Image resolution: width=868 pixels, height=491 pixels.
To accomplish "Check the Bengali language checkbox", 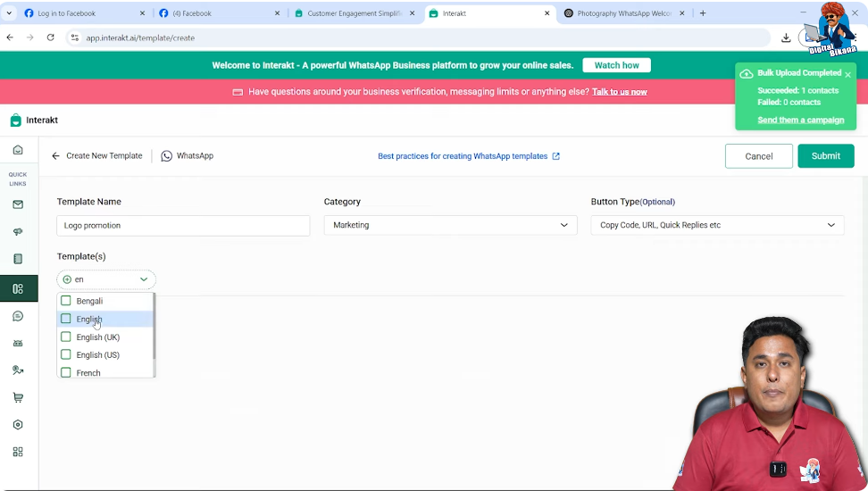I will click(x=66, y=301).
